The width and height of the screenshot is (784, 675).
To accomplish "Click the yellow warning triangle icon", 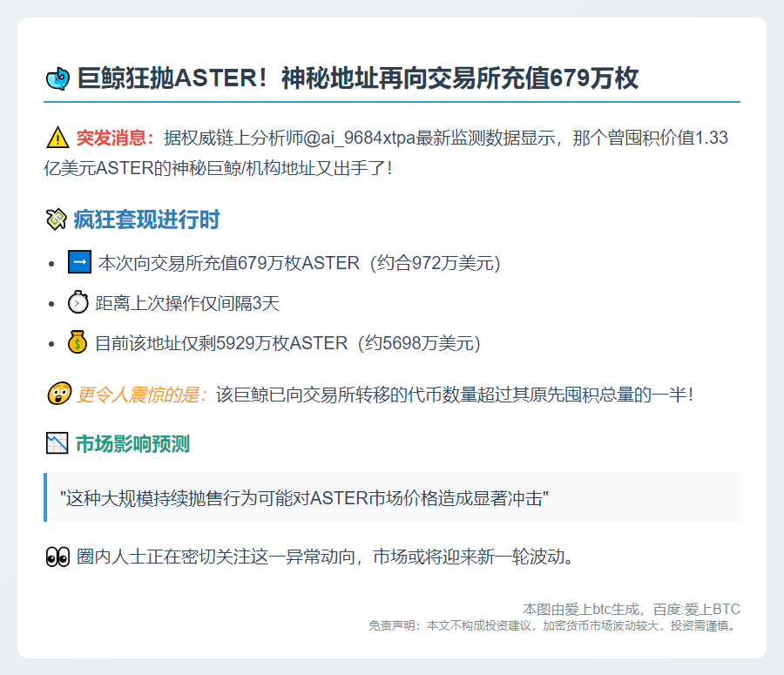I will point(57,138).
